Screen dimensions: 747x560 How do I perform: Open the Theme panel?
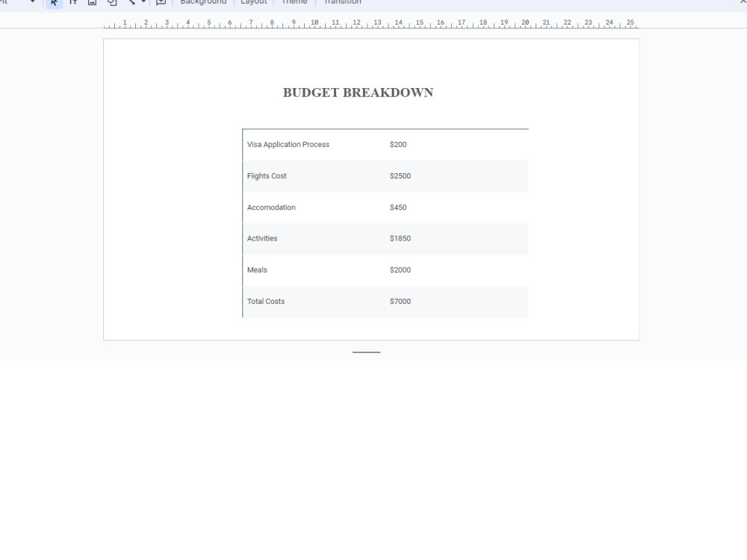pyautogui.click(x=294, y=2)
